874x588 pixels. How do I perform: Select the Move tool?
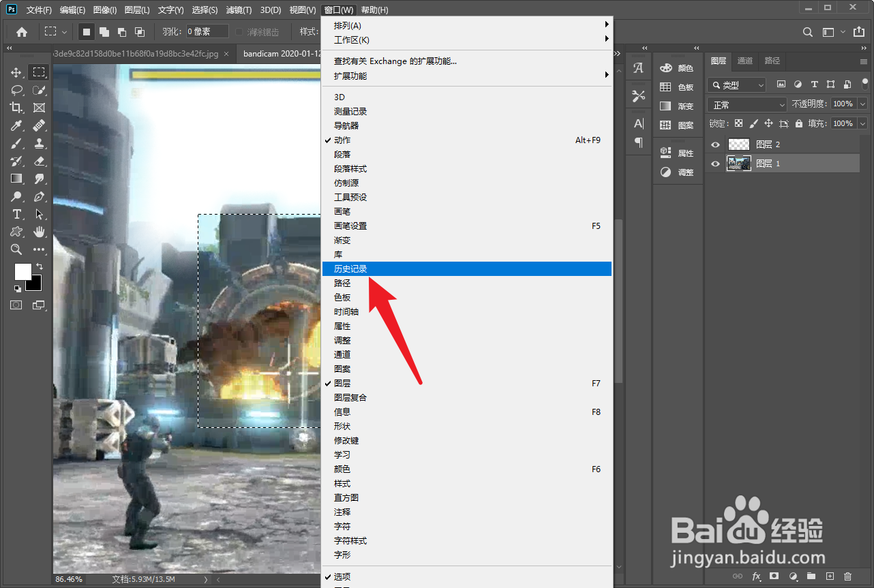pos(16,72)
